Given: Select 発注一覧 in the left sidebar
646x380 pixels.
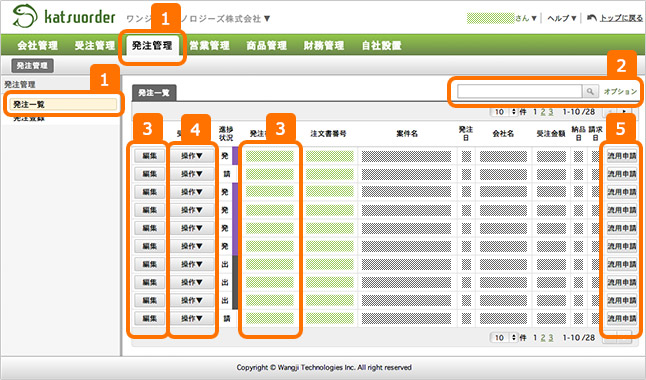Looking at the screenshot, I should 63,104.
